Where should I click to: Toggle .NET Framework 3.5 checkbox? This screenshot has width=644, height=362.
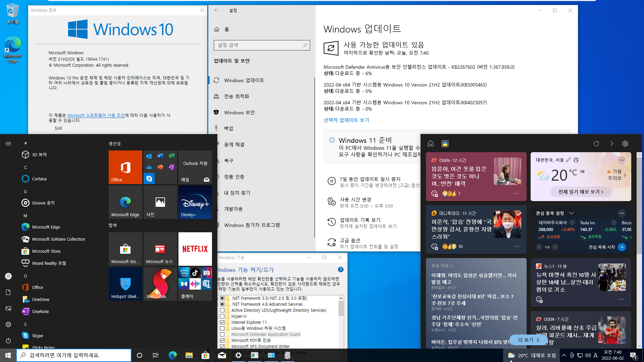[x=222, y=298]
